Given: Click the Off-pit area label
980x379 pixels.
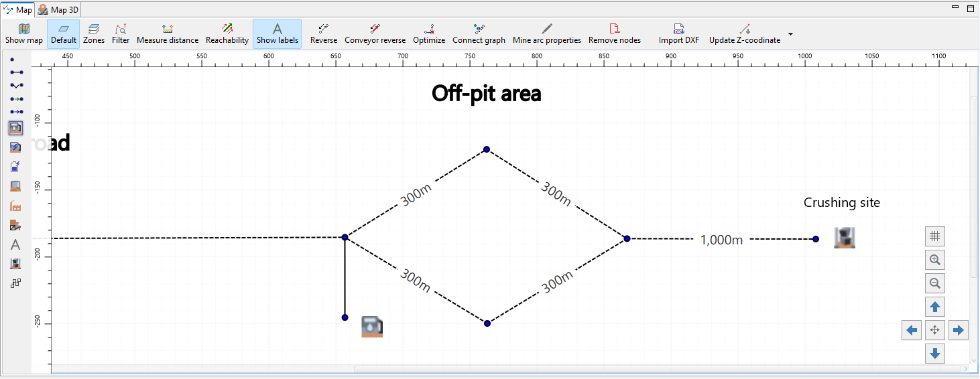Looking at the screenshot, I should pyautogui.click(x=487, y=93).
